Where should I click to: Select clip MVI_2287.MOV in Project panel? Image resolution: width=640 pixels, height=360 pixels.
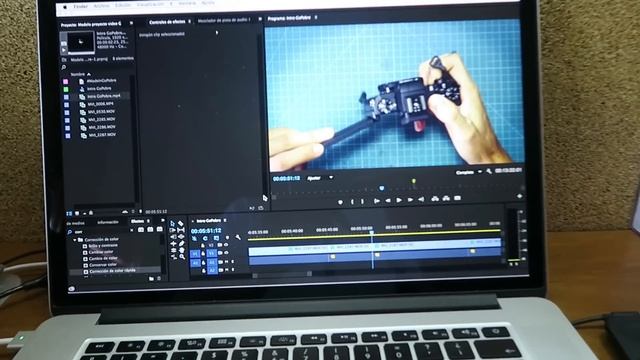click(102, 135)
